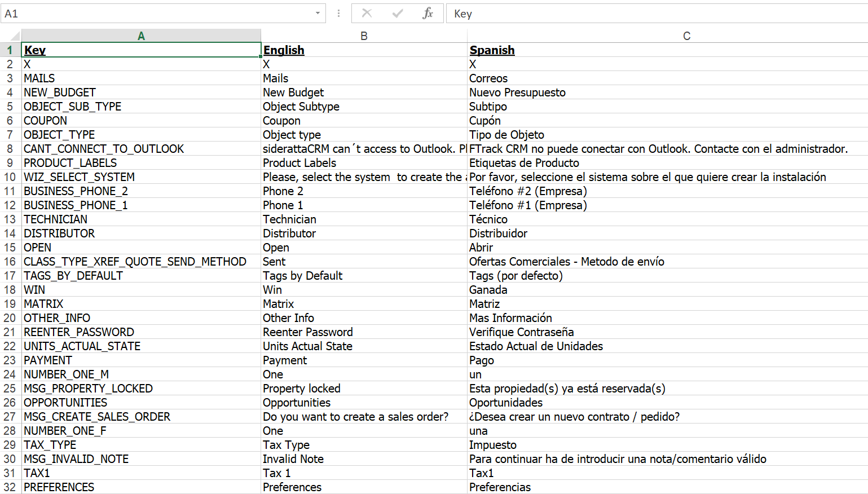Select row 1 header
Viewport: 868px width, 494px height.
click(10, 50)
